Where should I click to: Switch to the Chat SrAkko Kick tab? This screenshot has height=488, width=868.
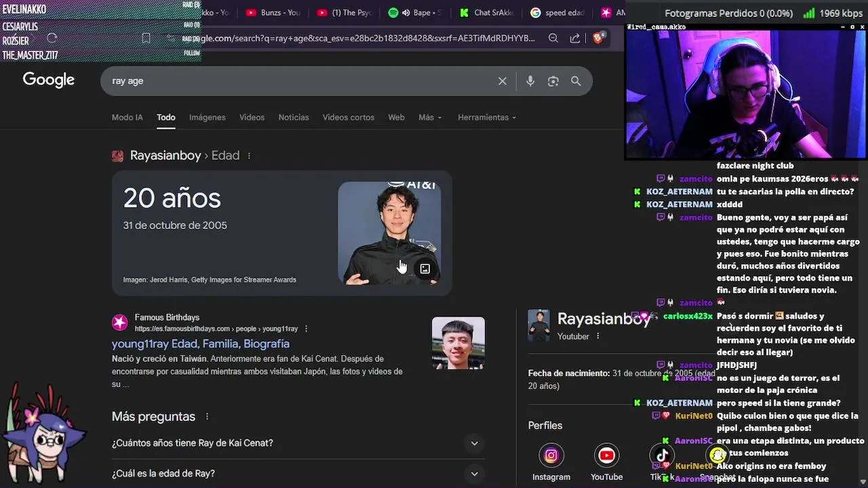(487, 13)
